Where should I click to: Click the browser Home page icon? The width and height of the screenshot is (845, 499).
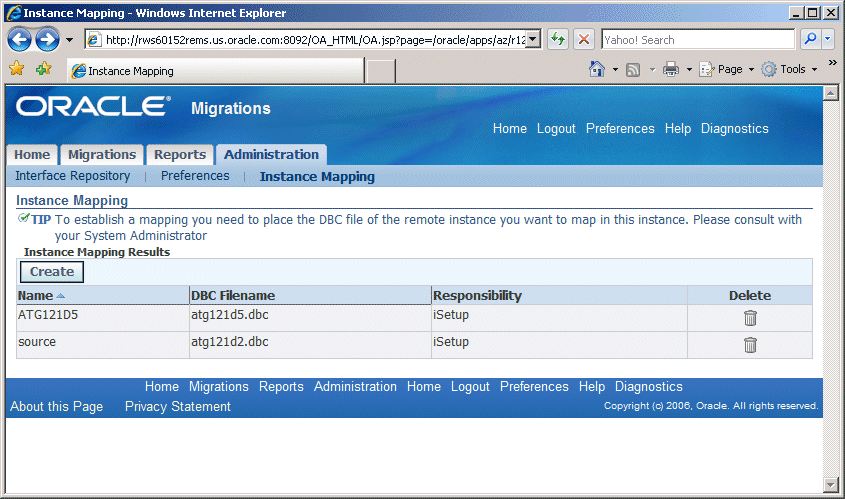click(x=597, y=69)
